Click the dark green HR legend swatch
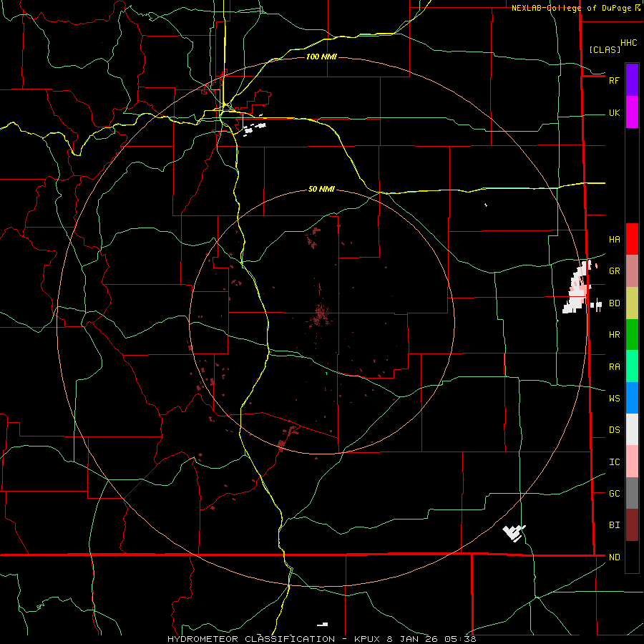The image size is (644, 644). [x=632, y=334]
